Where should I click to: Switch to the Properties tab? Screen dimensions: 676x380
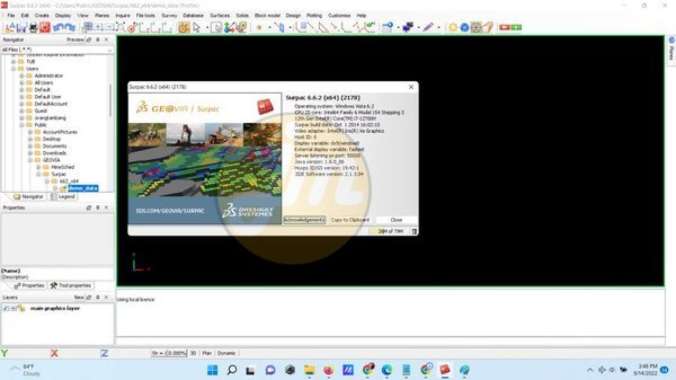pos(29,286)
